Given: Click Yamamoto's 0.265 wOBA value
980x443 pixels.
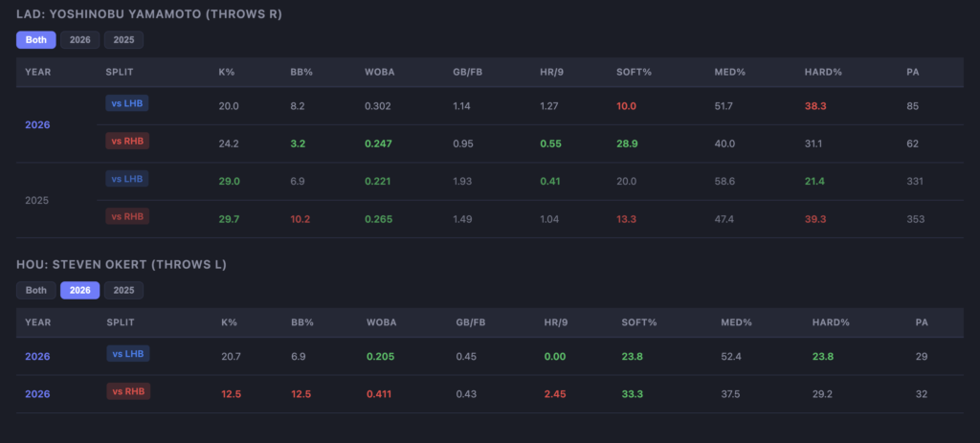Looking at the screenshot, I should [x=379, y=219].
